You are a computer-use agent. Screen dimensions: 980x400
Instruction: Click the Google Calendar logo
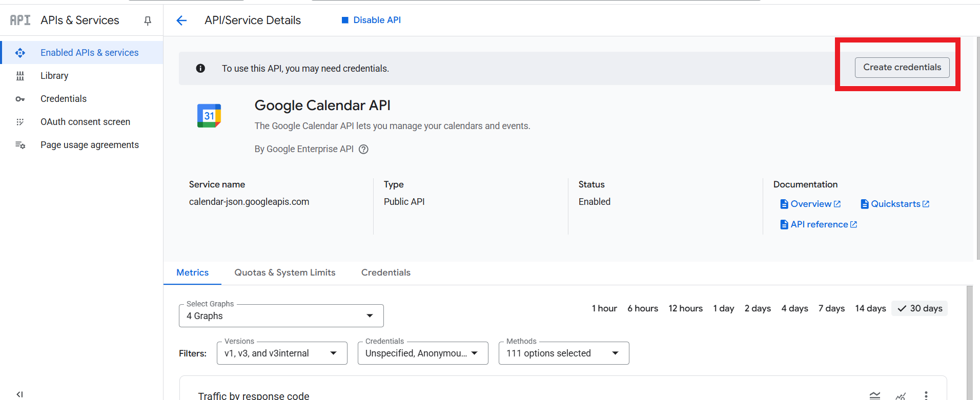209,116
